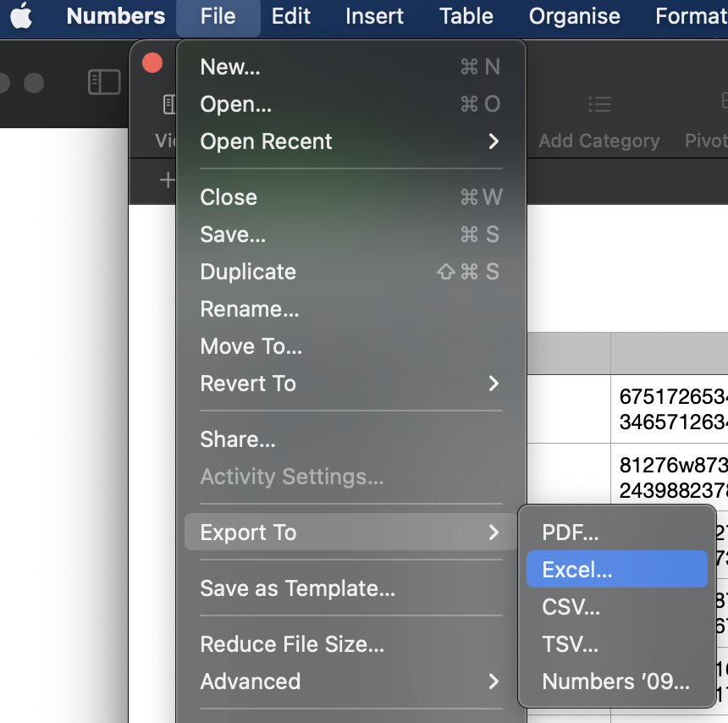Select Close in the File menu

351,197
